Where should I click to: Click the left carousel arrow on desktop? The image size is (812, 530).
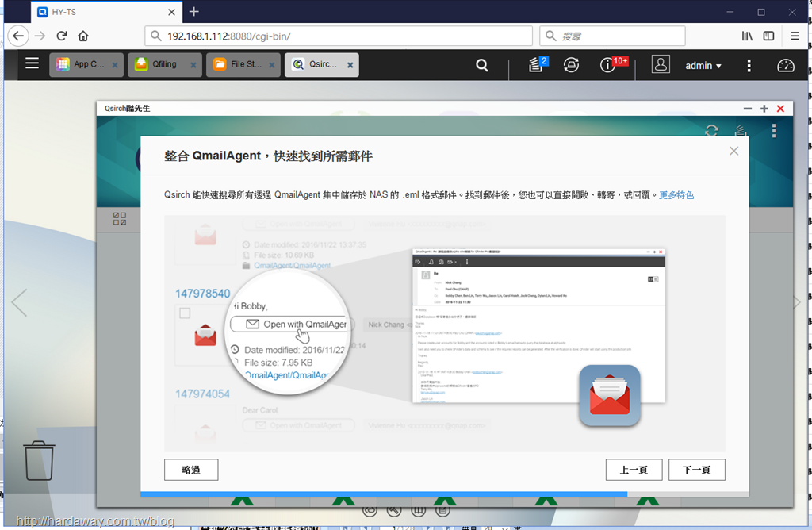pyautogui.click(x=19, y=302)
